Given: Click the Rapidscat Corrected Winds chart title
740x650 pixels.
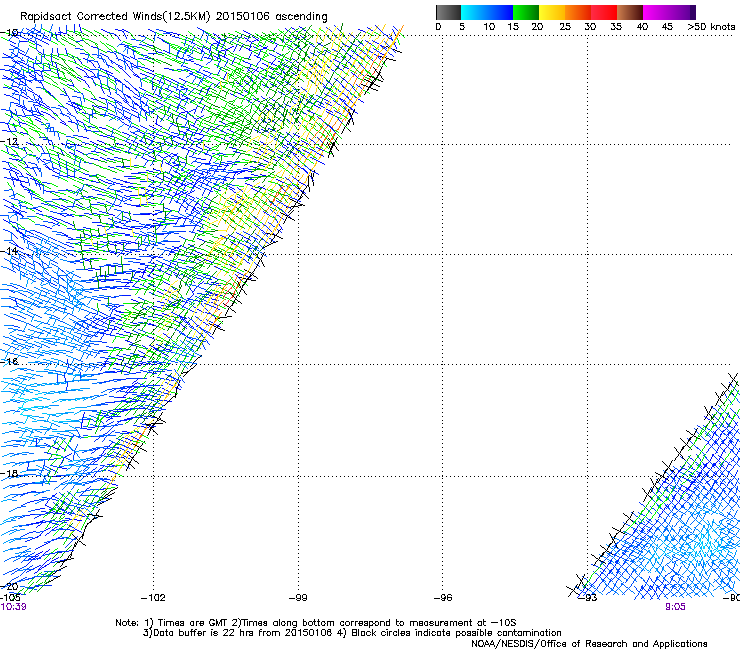Looking at the screenshot, I should click(x=174, y=17).
